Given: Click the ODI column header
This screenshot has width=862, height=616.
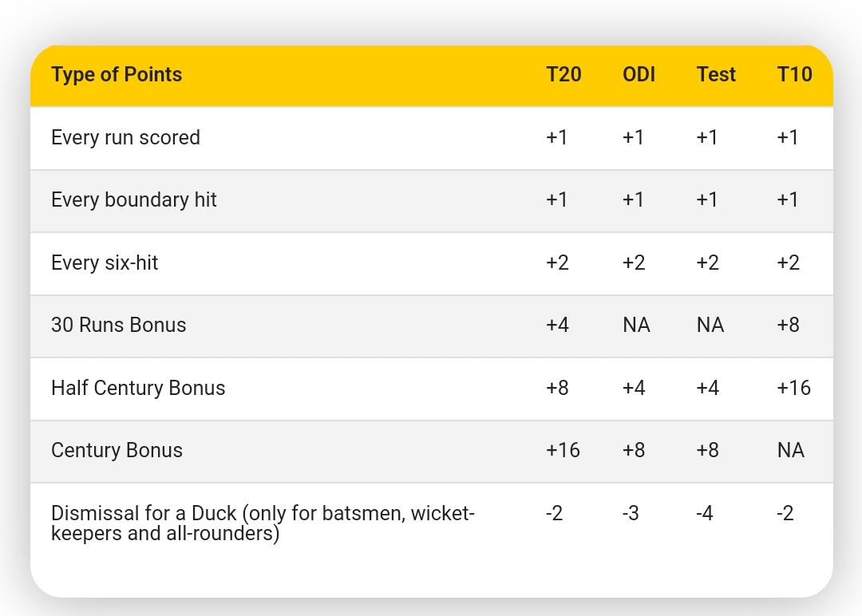Looking at the screenshot, I should click(639, 75).
